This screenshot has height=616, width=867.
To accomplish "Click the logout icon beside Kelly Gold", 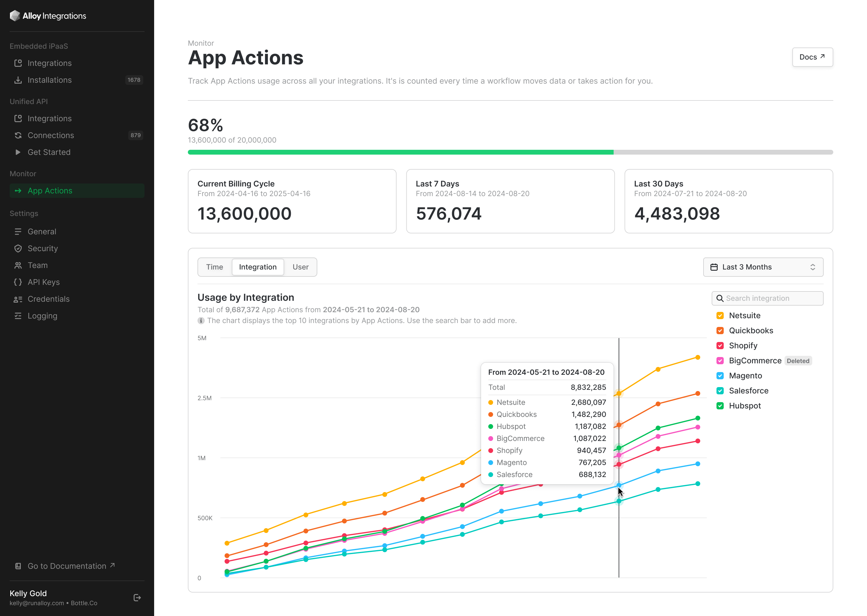I will tap(137, 598).
